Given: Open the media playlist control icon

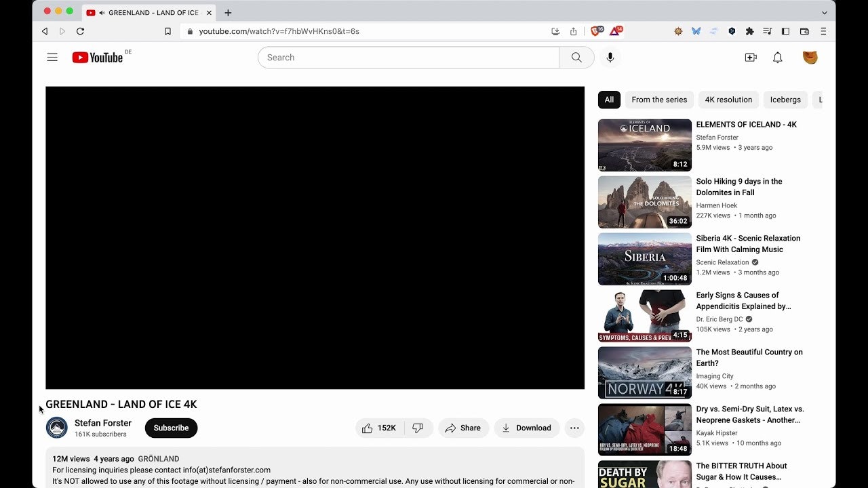Looking at the screenshot, I should [768, 31].
